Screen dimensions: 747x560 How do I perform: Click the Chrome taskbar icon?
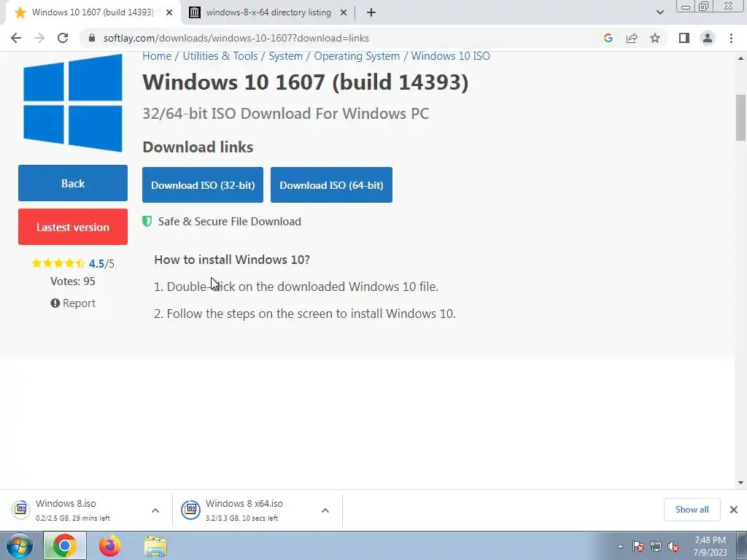[65, 545]
